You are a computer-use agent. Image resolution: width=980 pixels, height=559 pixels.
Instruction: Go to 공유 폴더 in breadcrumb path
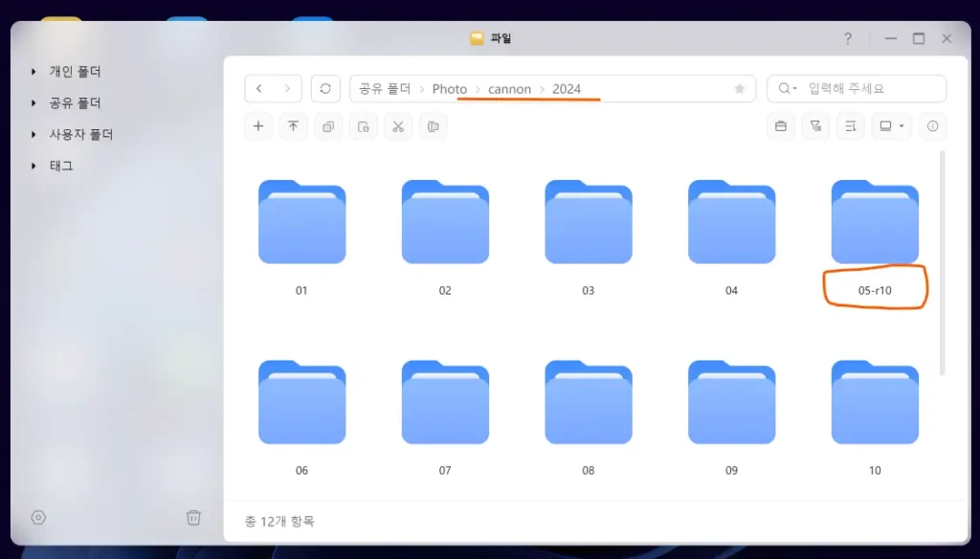pos(385,89)
